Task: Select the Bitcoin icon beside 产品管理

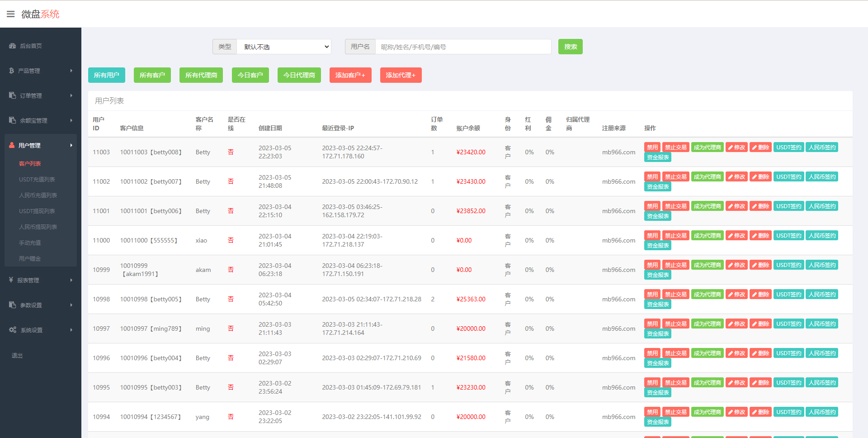Action: point(11,71)
